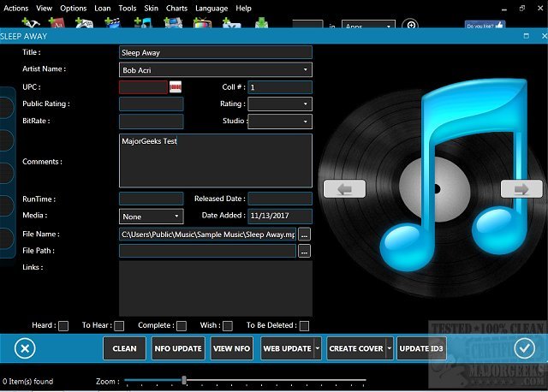
Task: Open the Charts menu
Action: 176,8
